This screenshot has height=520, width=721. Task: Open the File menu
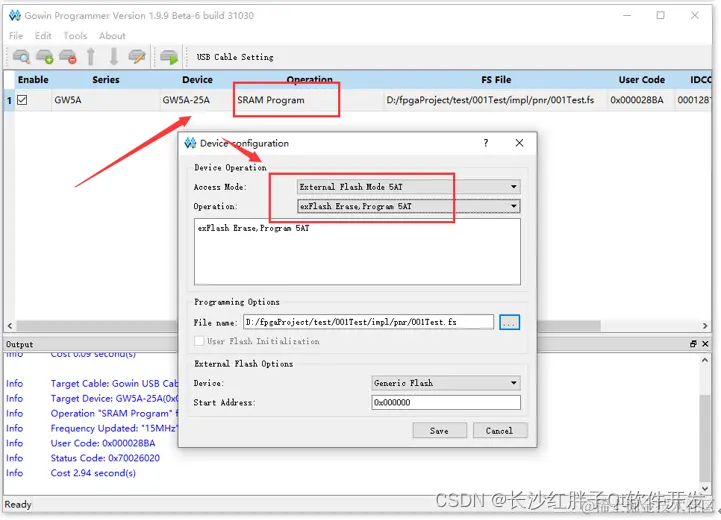coord(16,35)
